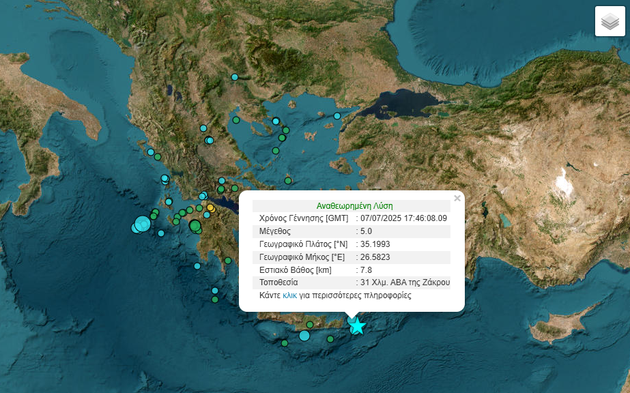Click the depth value '7.8'
Screen dimensions: 630x393
[x=366, y=270]
